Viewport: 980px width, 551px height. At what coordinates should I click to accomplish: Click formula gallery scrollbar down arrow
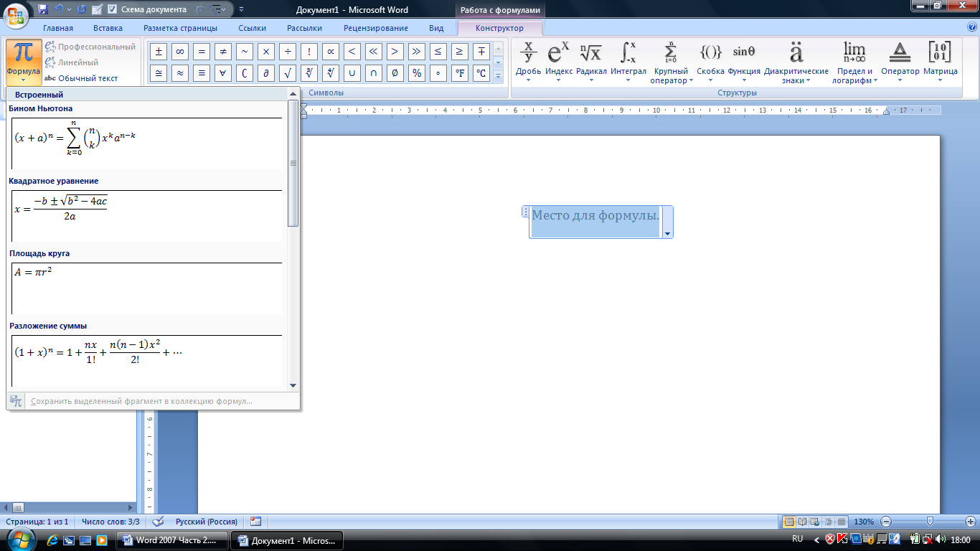293,385
